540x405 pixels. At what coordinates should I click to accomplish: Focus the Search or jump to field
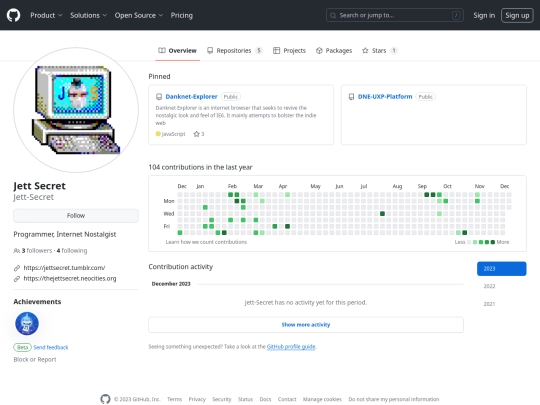point(394,15)
